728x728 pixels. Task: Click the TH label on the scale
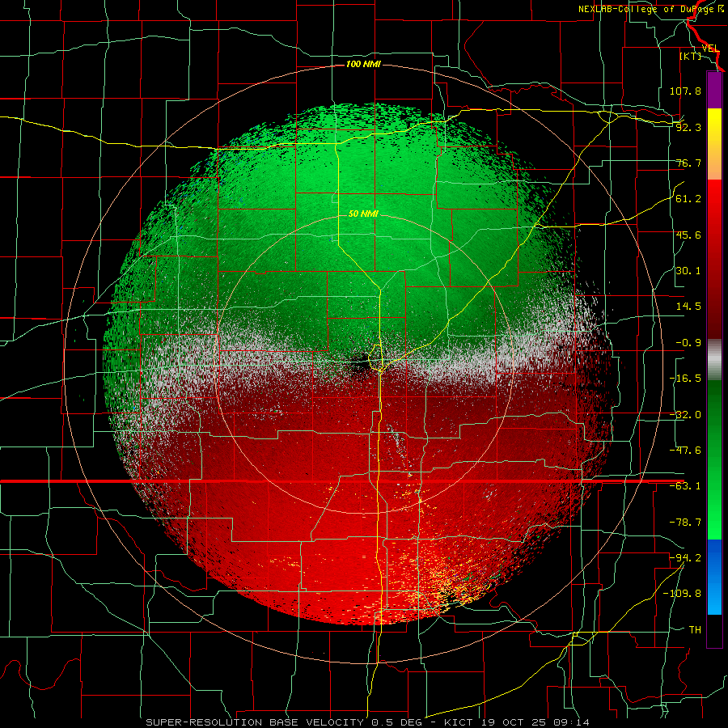pos(695,629)
